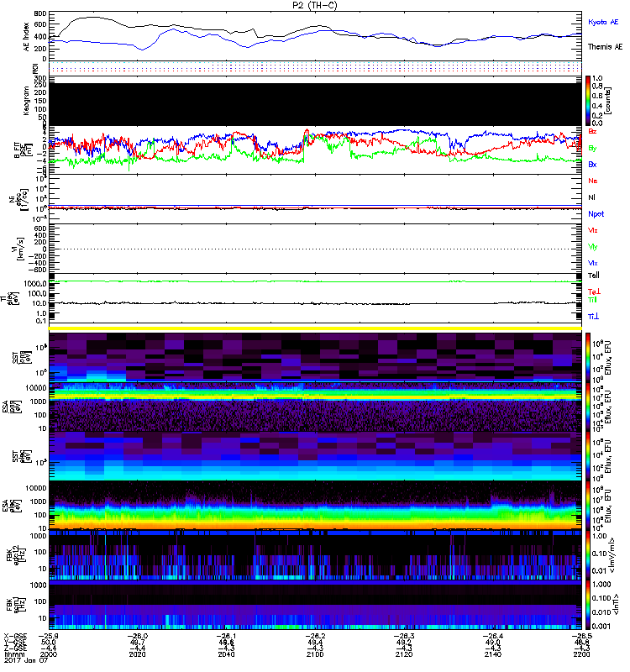Click the '1000.0' temperature axis tick
This screenshot has height=672, width=630.
coord(35,284)
